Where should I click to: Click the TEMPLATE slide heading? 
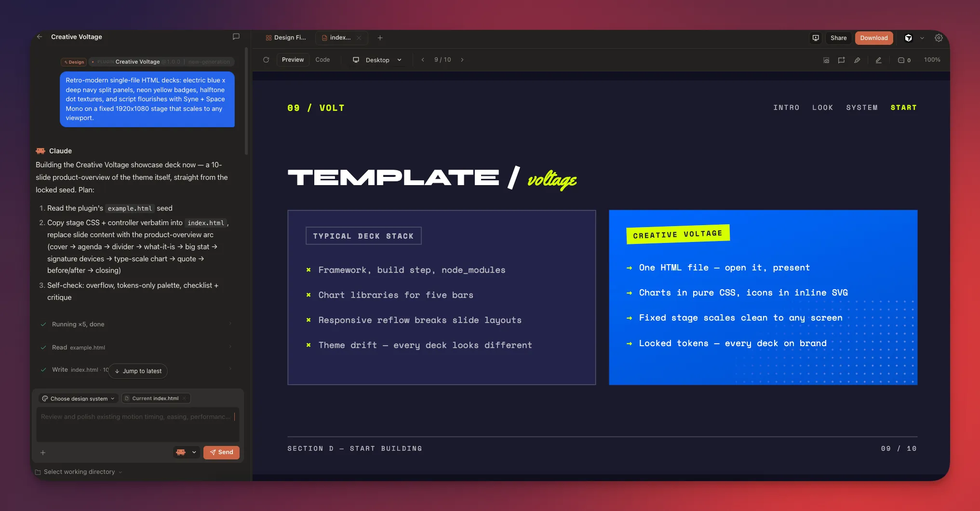pyautogui.click(x=393, y=177)
